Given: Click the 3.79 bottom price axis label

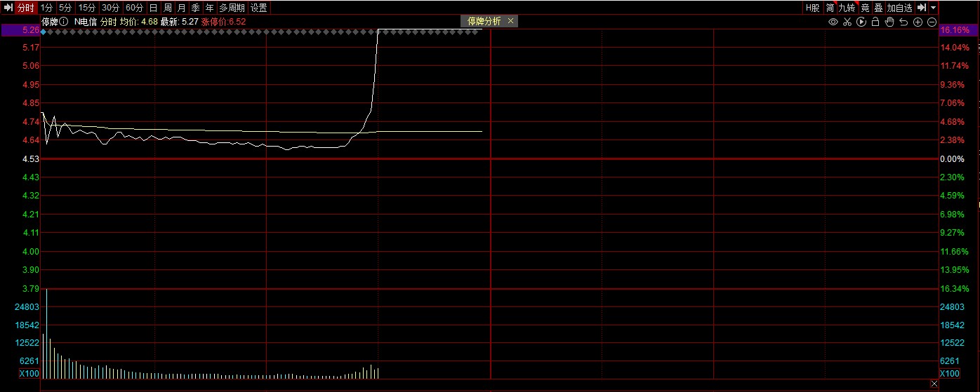Looking at the screenshot, I should click(x=30, y=288).
